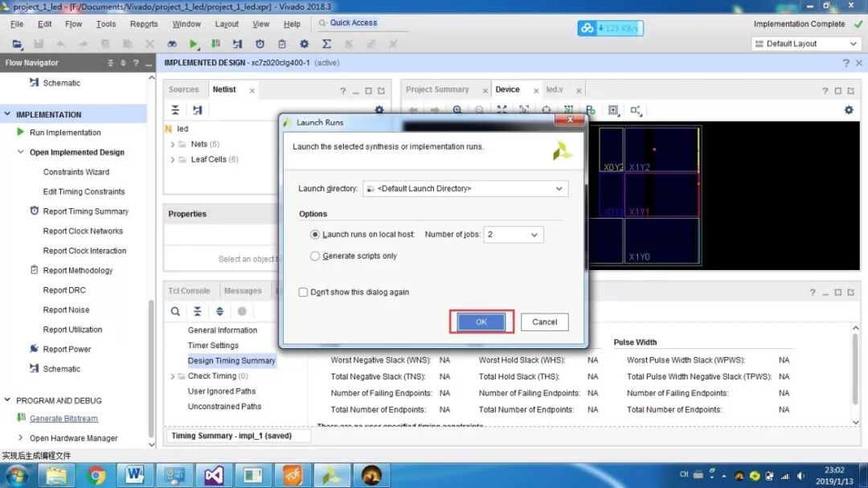Click the Sigma report toolbar icon

coord(326,43)
